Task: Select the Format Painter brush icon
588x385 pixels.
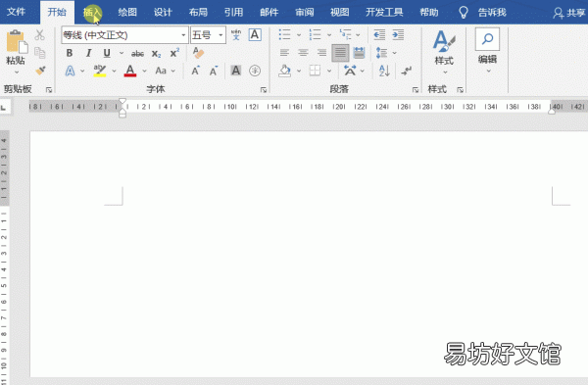Action: point(40,71)
